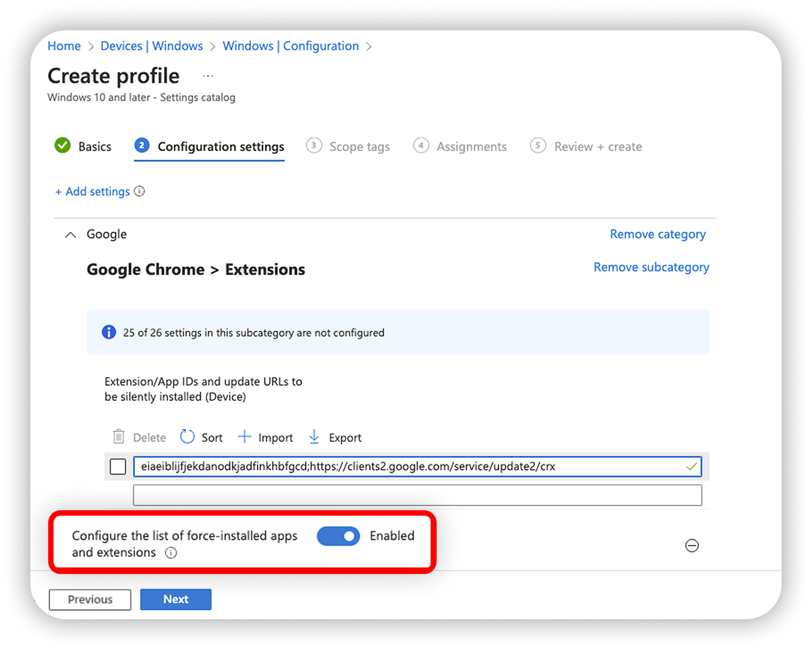Collapse the Google category chevron
The image size is (812, 650).
71,235
